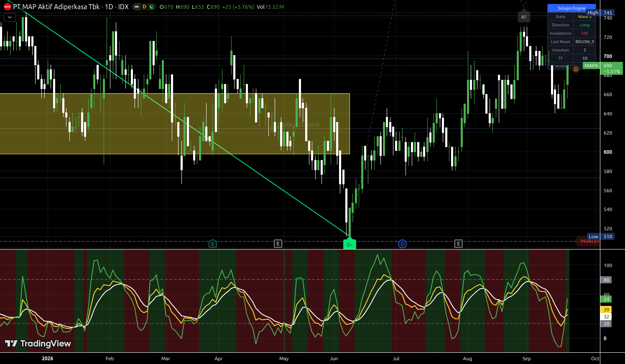Click the green 54 oscillator value label

[x=607, y=299]
